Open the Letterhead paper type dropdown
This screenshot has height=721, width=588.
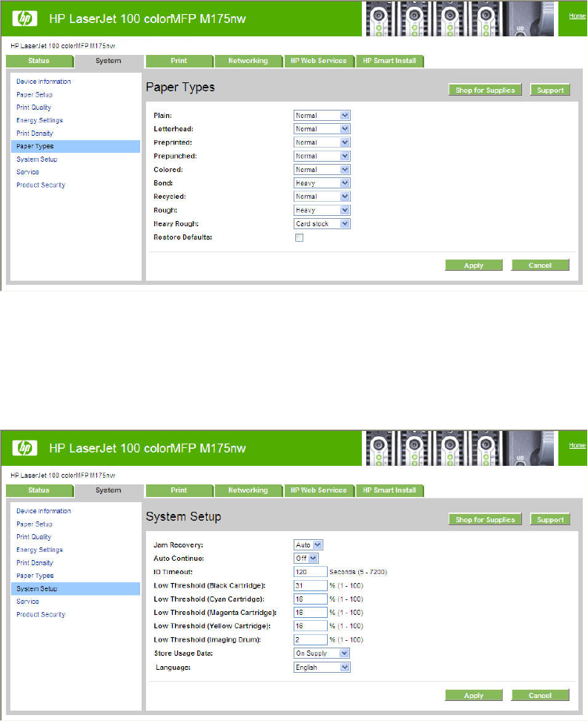click(x=322, y=129)
